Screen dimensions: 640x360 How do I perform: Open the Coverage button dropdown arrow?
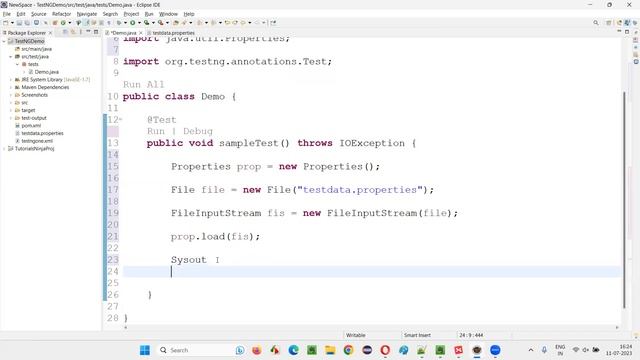coord(153,23)
